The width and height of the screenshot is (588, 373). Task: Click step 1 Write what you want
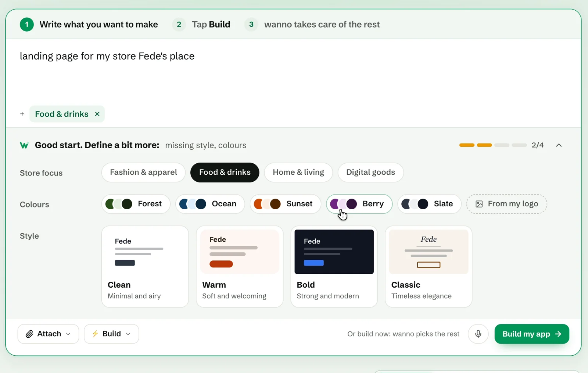coord(89,25)
